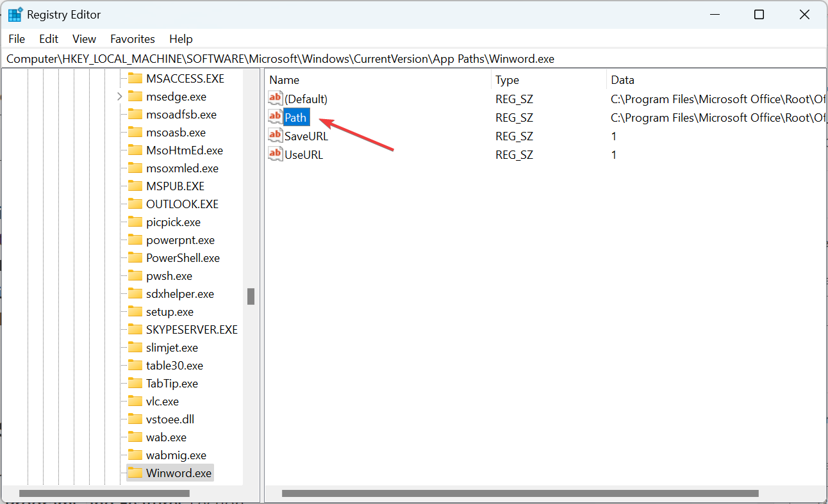
Task: Click the SaveURL string value icon
Action: (x=275, y=136)
